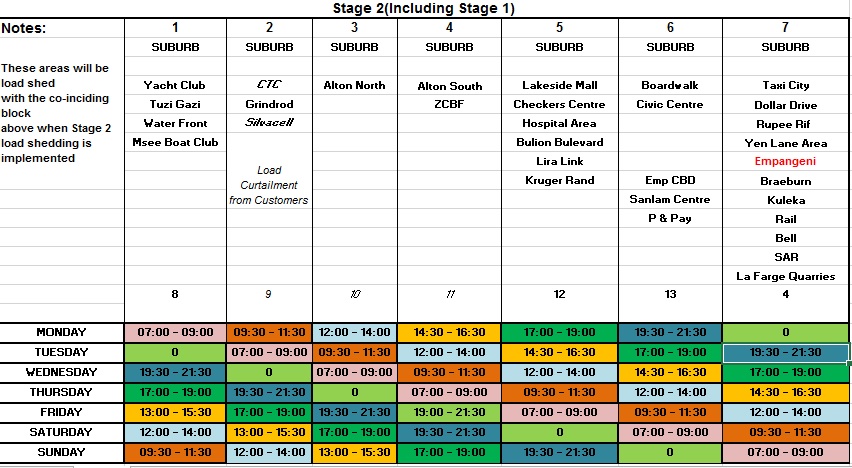Click the Alton North cell
The image size is (852, 468).
(354, 86)
